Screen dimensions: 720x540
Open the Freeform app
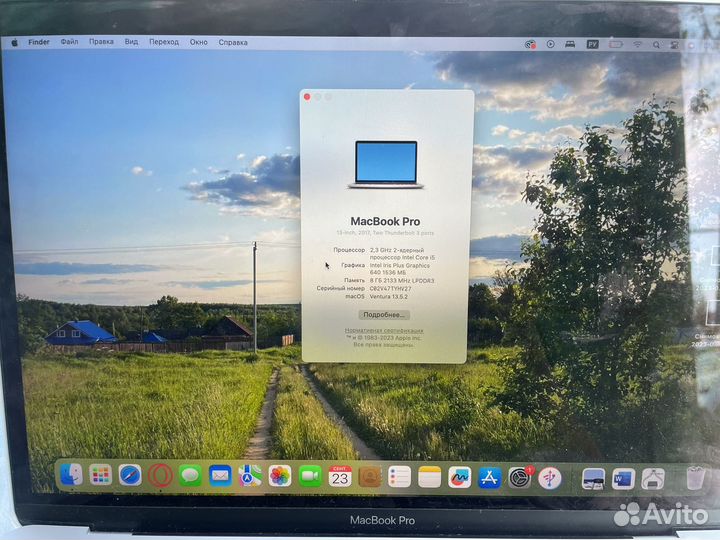pyautogui.click(x=460, y=478)
